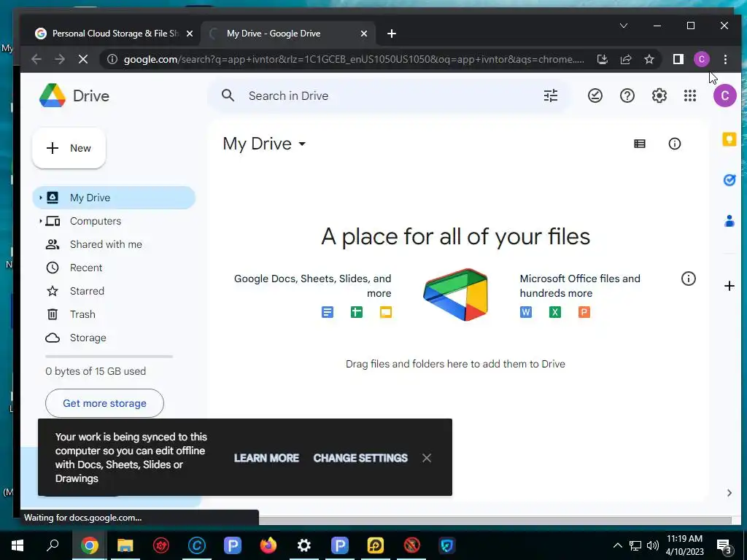Click the Search in Drive field

point(388,96)
